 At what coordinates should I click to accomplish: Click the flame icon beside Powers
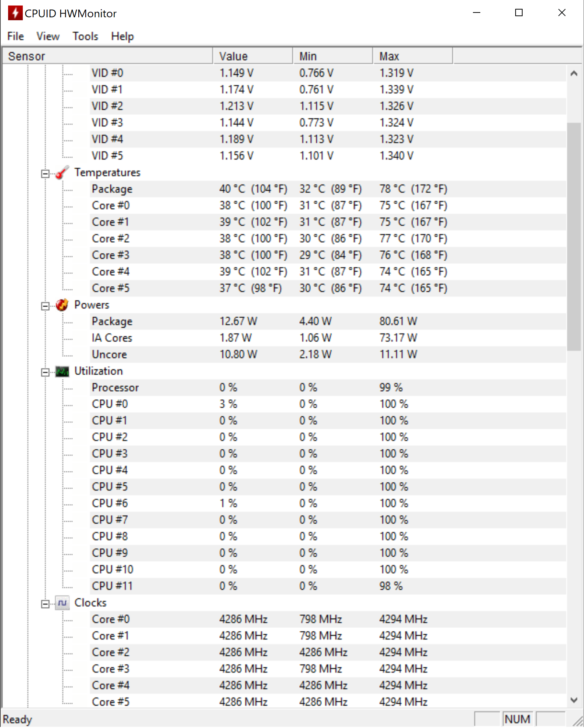(62, 305)
